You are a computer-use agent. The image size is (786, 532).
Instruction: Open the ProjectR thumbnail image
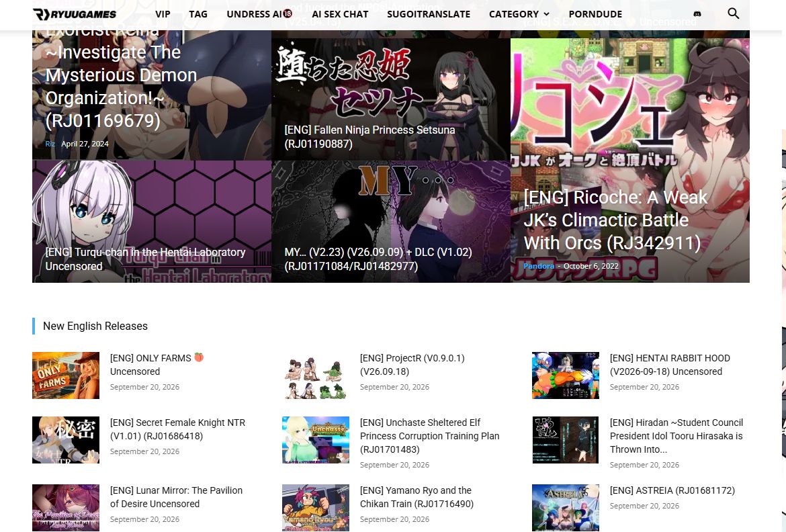pos(315,375)
